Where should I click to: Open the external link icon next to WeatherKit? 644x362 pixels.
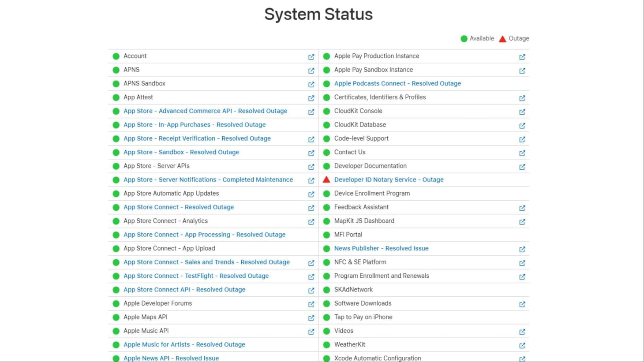click(x=522, y=345)
